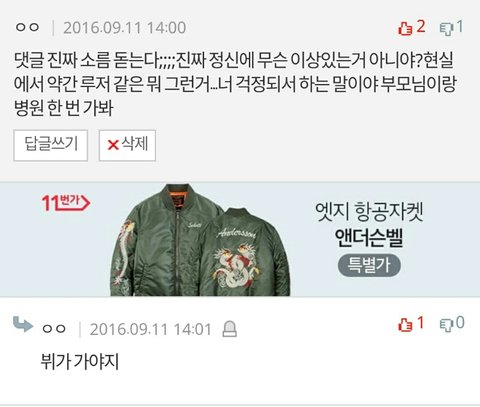Click the reply arrow icon before the 14:01 comment
Screen dimensions: 480x407
(23, 324)
